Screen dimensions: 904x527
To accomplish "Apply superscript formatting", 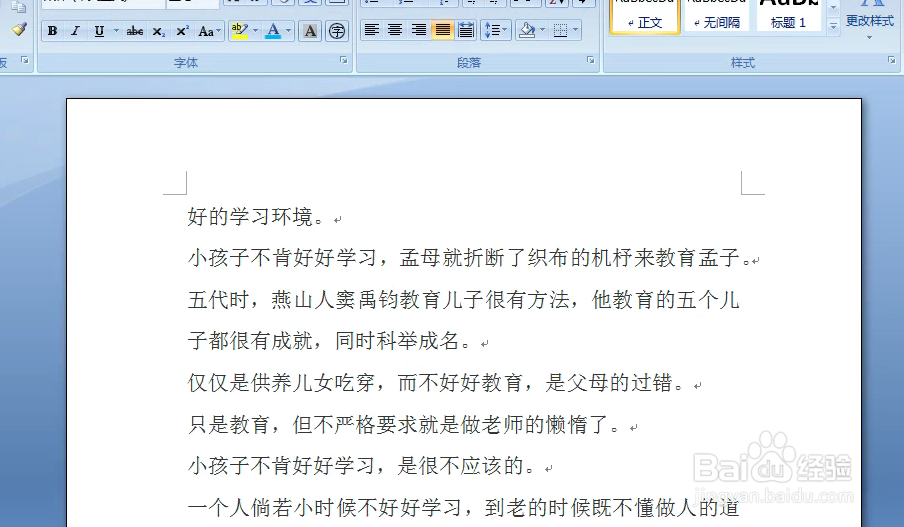I will pyautogui.click(x=182, y=31).
